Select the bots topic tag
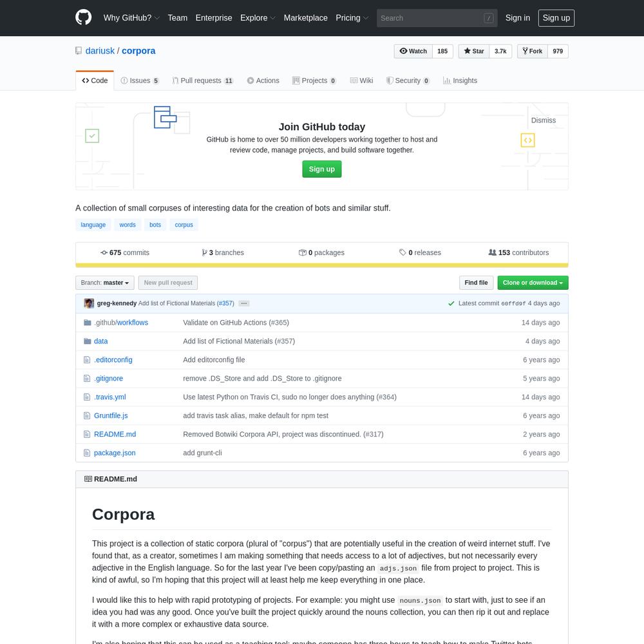The image size is (644, 644). (155, 225)
